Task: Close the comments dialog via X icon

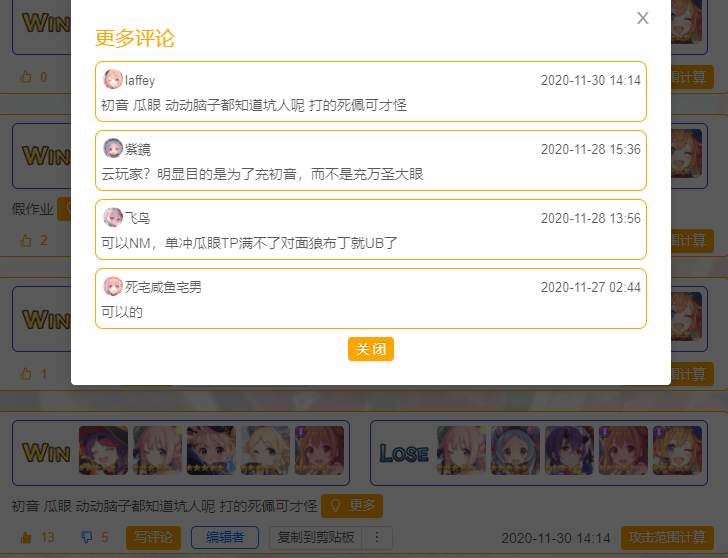Action: 643,18
